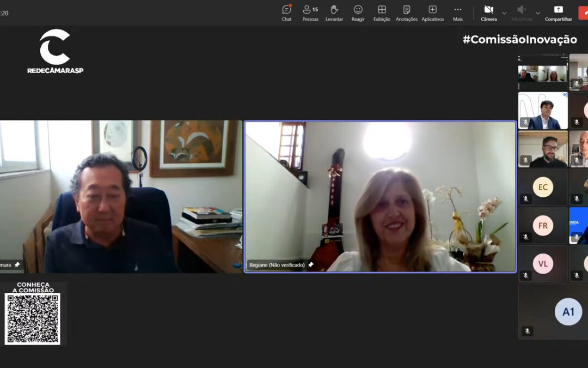Click the red leave call button
The height and width of the screenshot is (368, 588).
(583, 13)
